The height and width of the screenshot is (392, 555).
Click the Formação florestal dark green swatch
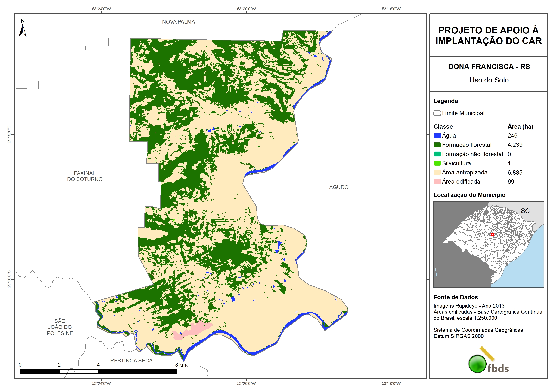point(437,145)
